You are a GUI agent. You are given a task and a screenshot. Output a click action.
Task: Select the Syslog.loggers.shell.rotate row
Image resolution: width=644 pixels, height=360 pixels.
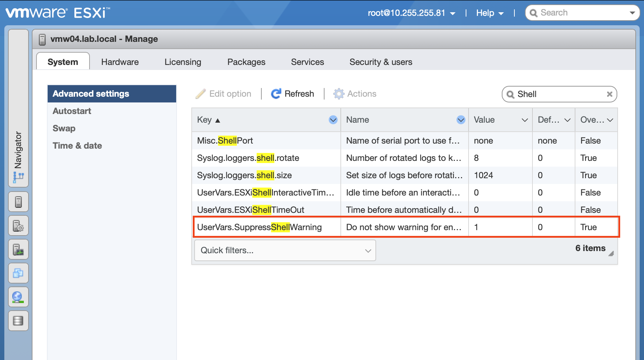405,158
